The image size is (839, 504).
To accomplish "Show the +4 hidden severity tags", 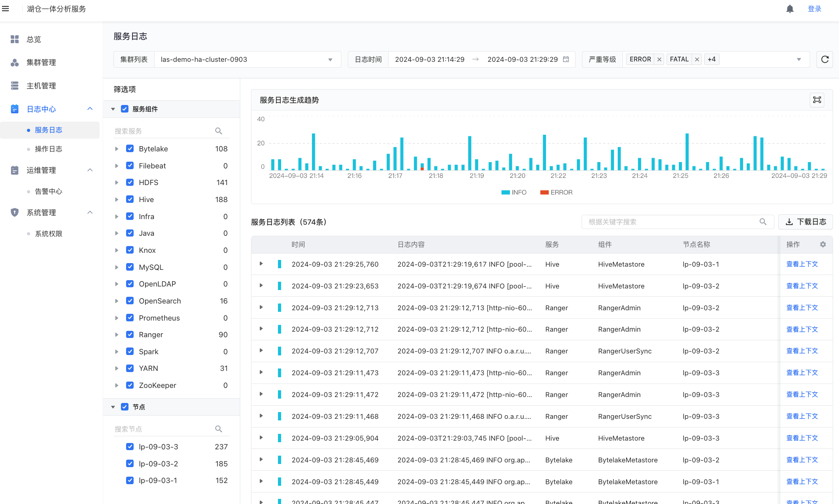I will (x=712, y=59).
